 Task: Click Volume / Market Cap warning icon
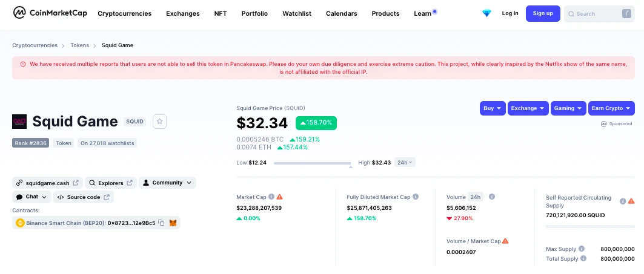click(x=506, y=241)
